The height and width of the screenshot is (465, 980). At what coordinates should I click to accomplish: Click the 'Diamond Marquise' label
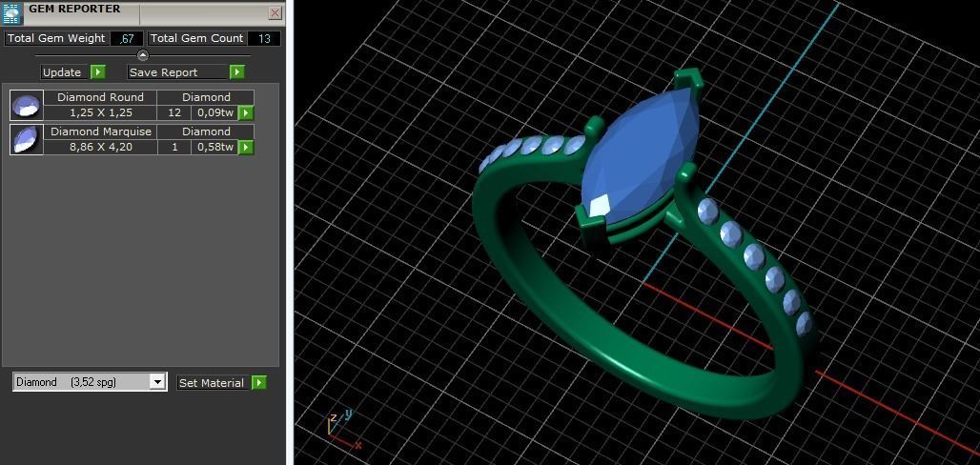click(x=101, y=131)
